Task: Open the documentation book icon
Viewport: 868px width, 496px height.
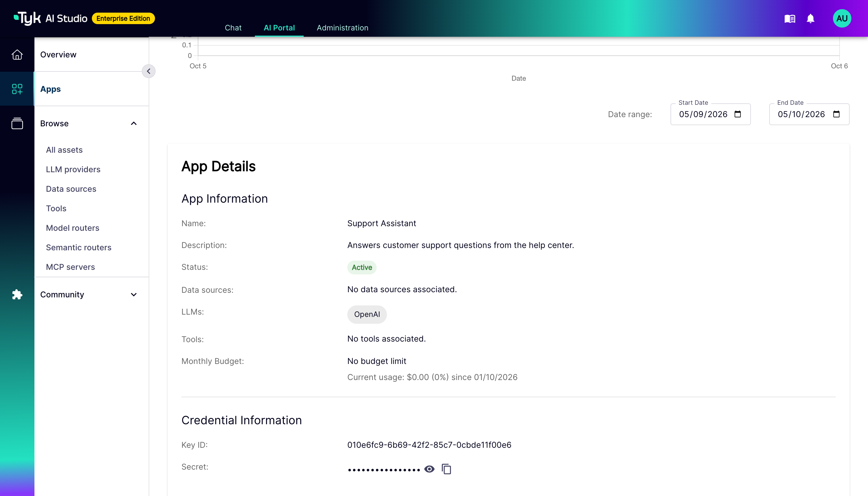Action: (x=790, y=18)
